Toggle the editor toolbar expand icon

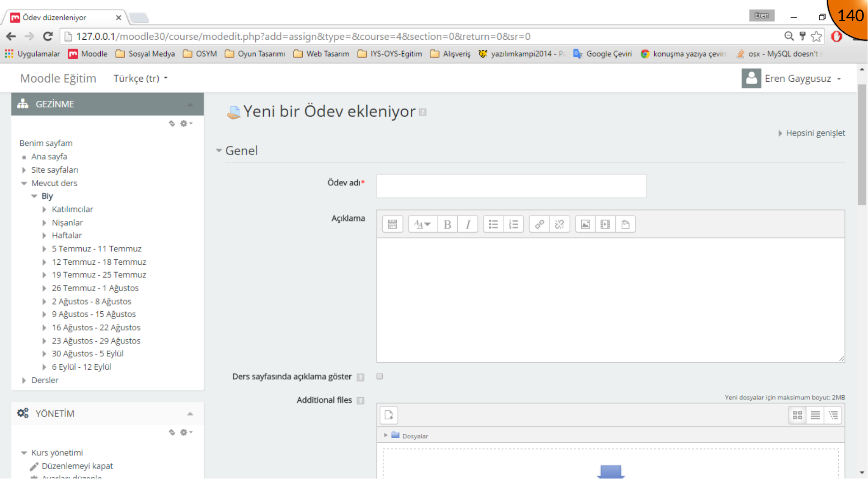tap(392, 224)
